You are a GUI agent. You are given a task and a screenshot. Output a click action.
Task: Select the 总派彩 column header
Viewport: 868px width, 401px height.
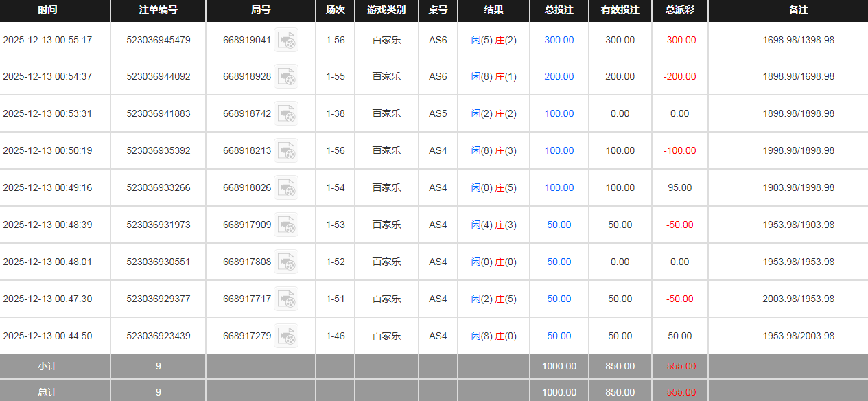point(679,10)
